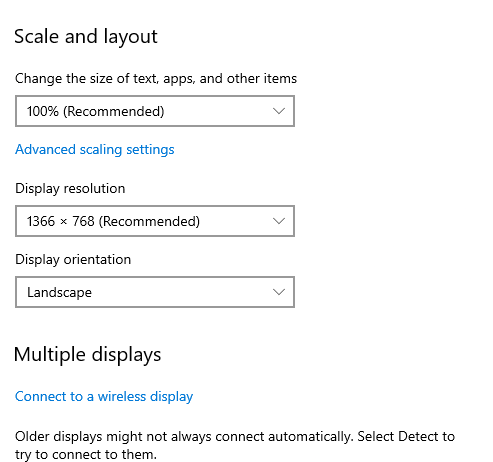Open the 100% (Recommended) scale dropdown
The image size is (493, 462).
tap(155, 111)
